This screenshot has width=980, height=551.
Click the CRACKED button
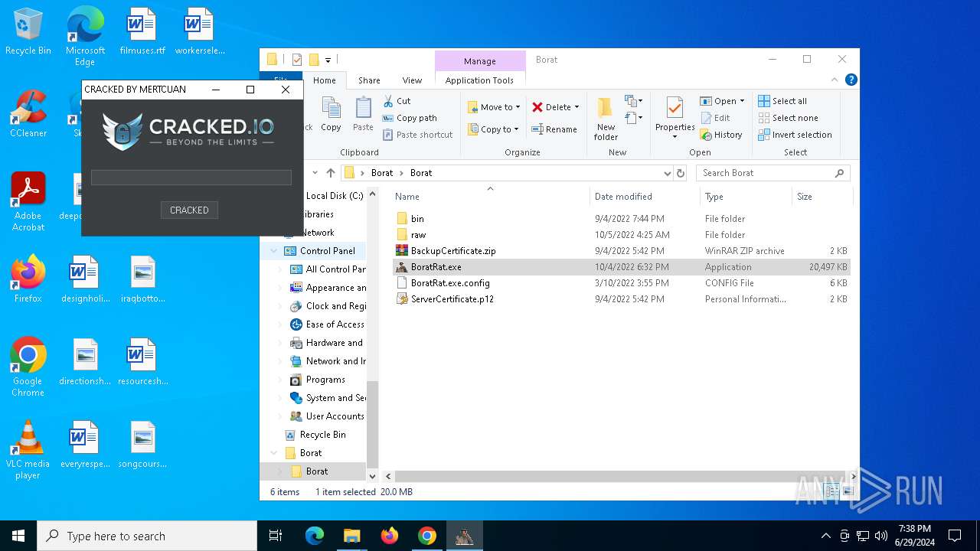(189, 210)
